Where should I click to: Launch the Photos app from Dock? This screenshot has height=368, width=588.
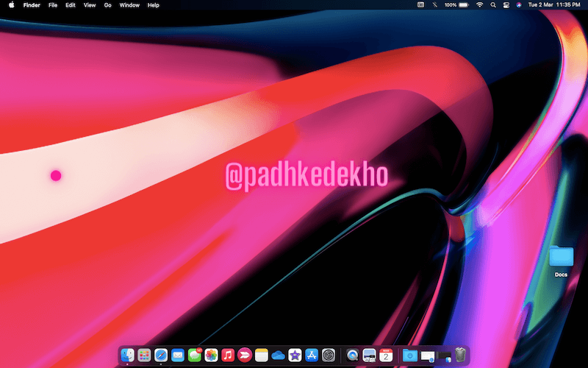click(211, 355)
